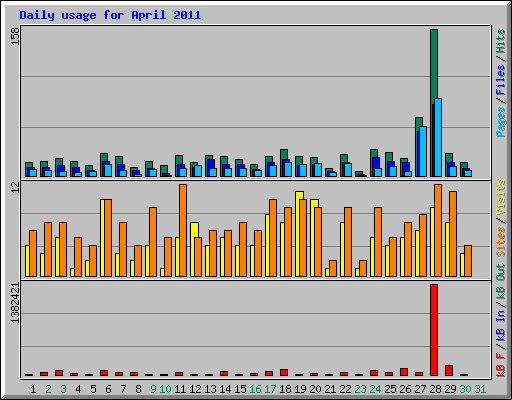
Task: Click green day label 23 on the x-axis
Action: (x=360, y=389)
